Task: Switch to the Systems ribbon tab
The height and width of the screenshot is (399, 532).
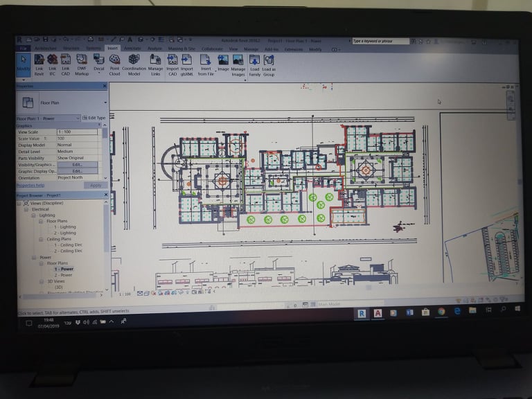Action: point(94,48)
